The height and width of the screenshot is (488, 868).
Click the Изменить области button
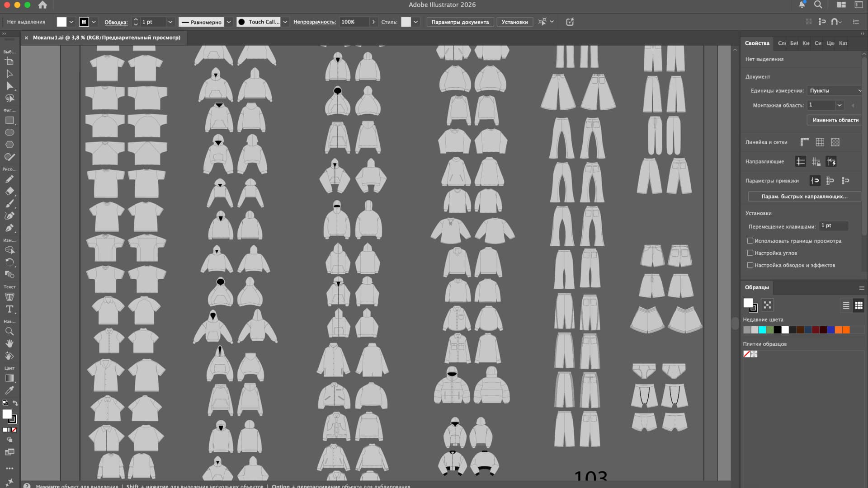tap(835, 120)
